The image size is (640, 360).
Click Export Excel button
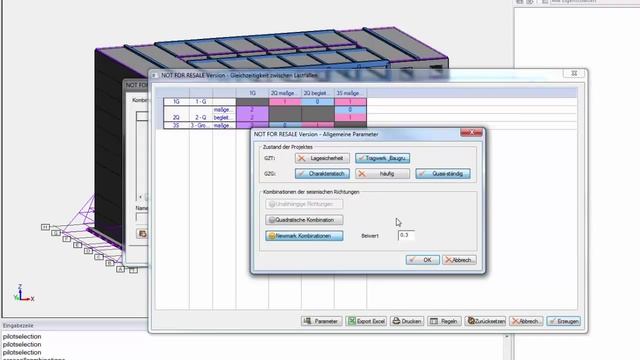click(366, 321)
